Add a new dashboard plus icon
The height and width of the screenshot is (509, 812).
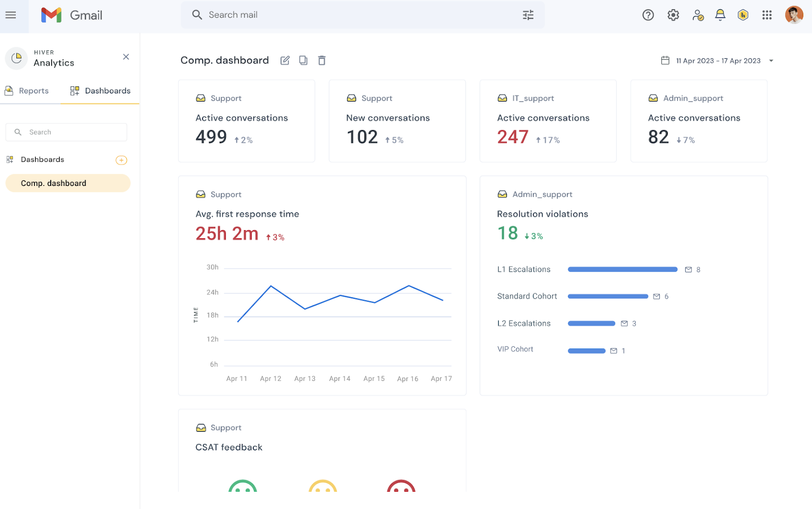[121, 160]
